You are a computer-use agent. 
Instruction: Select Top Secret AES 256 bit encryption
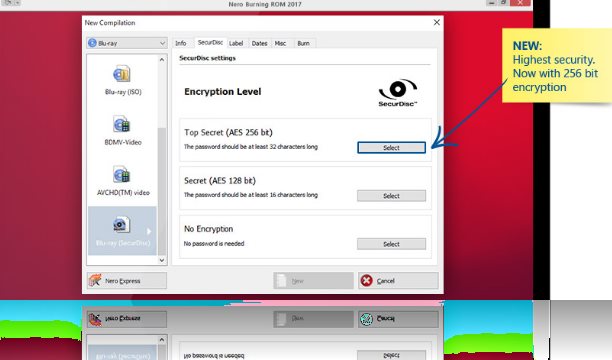[391, 148]
